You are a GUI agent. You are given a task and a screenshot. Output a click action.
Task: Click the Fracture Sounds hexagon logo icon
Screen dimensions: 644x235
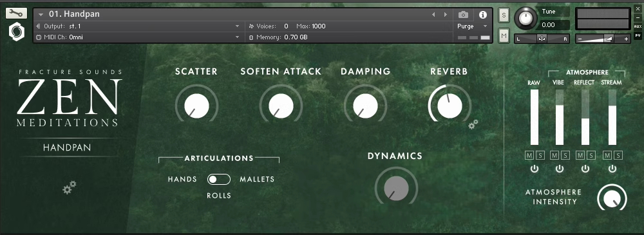tap(17, 32)
